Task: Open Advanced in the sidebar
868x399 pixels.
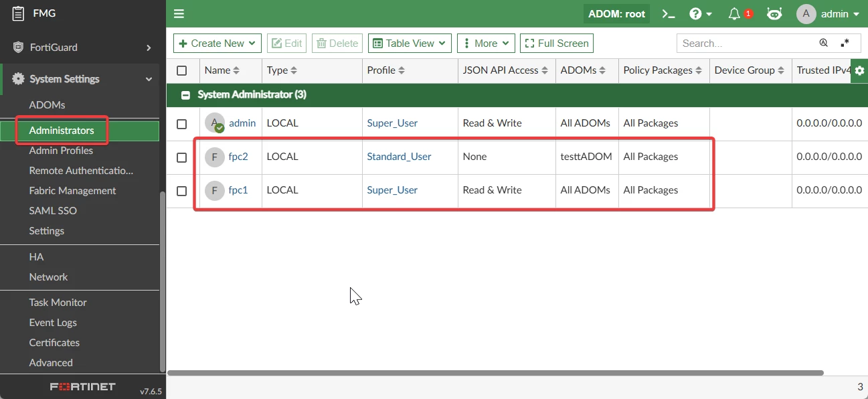Action: coord(51,363)
